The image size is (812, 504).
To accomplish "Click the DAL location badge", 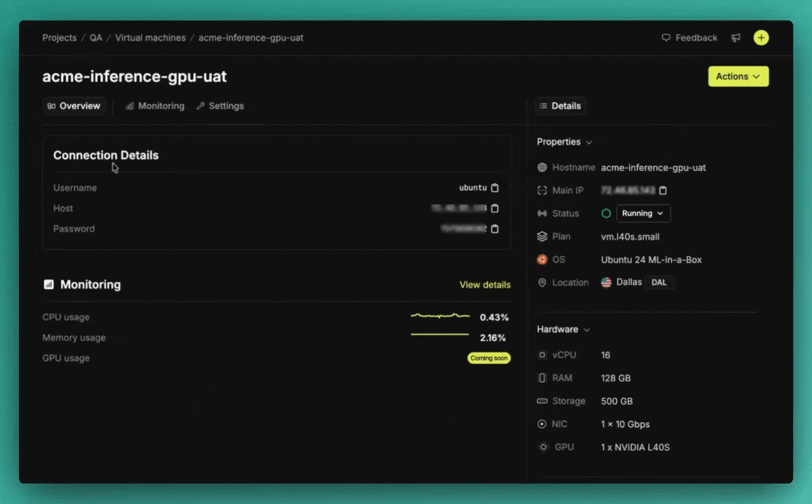I will 659,283.
